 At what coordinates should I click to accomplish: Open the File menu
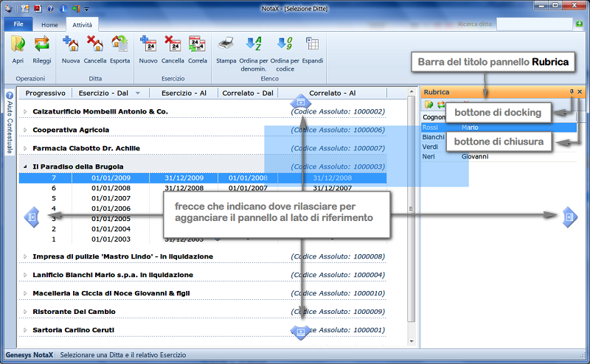click(18, 24)
